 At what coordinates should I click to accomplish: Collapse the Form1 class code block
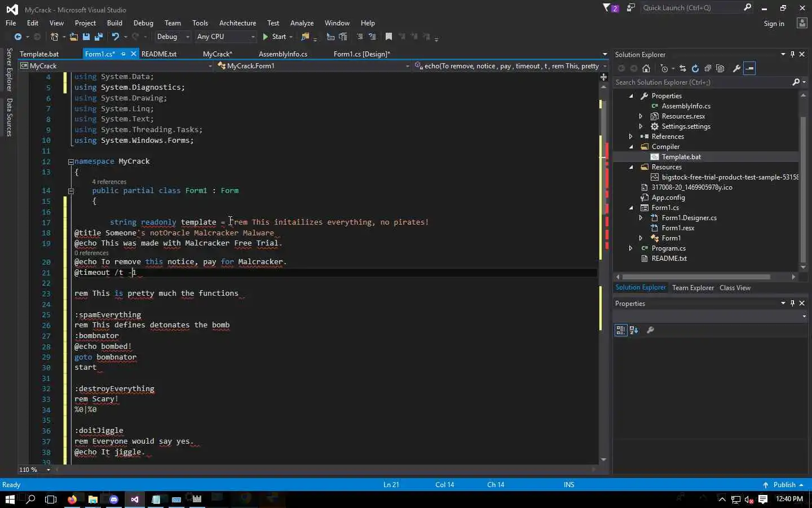click(71, 191)
